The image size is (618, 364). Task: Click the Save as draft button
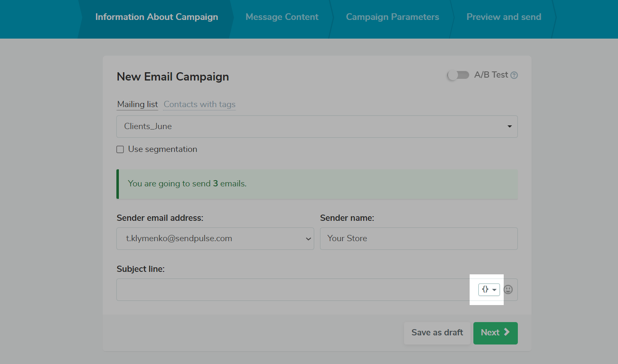(x=437, y=333)
